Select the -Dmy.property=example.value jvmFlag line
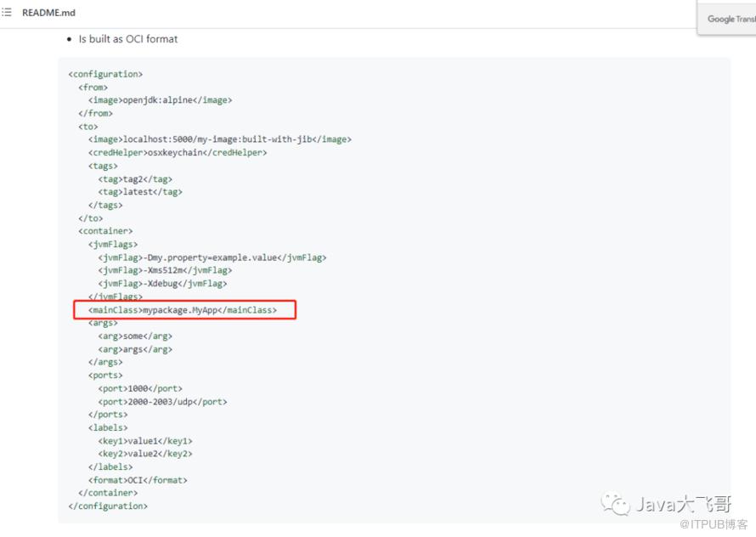Image resolution: width=756 pixels, height=537 pixels. pyautogui.click(x=212, y=257)
